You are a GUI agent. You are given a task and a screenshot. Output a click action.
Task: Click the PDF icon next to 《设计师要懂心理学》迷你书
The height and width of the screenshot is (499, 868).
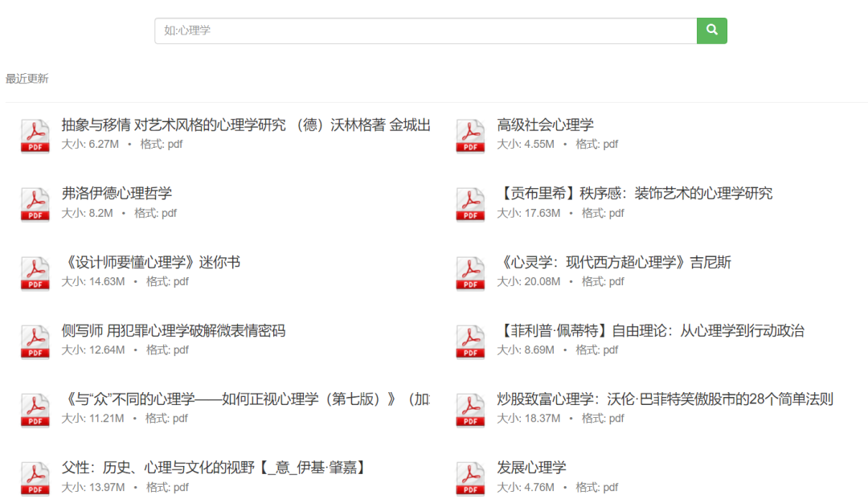click(35, 272)
